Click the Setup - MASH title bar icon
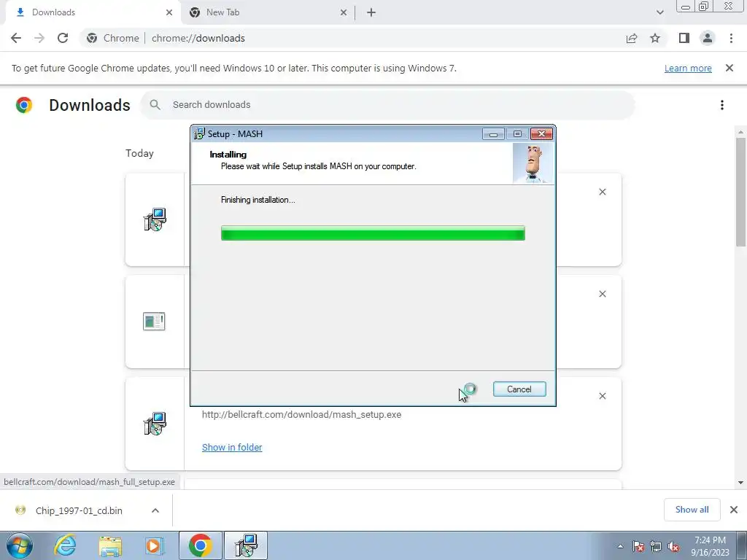This screenshot has width=747, height=560. [199, 134]
